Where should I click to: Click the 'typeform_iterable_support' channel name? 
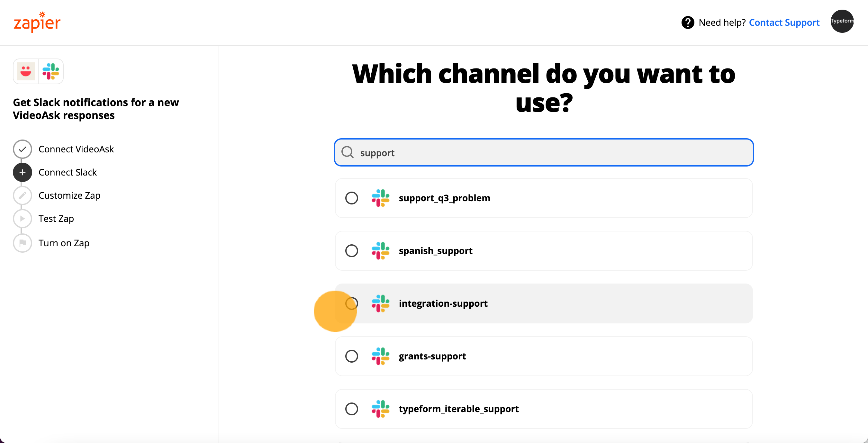pos(459,409)
